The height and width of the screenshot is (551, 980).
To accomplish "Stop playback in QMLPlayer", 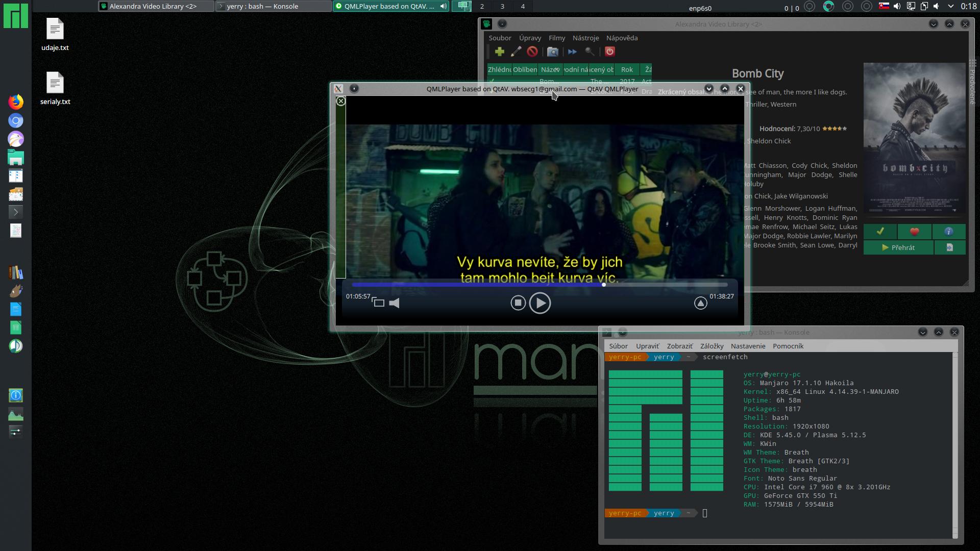I will pyautogui.click(x=518, y=303).
